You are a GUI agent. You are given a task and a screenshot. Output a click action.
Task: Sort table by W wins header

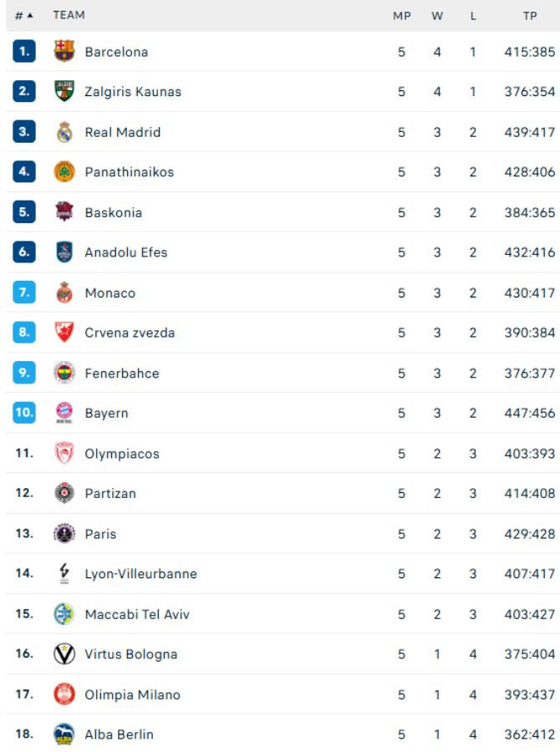click(437, 15)
